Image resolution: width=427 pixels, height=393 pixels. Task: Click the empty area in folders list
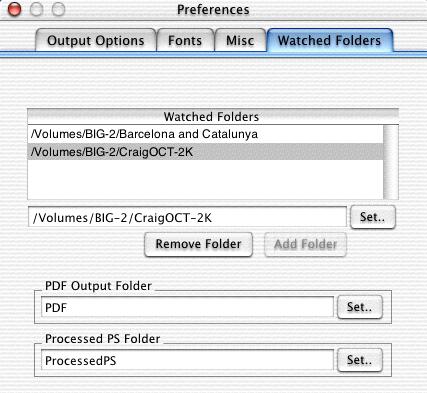pyautogui.click(x=205, y=180)
